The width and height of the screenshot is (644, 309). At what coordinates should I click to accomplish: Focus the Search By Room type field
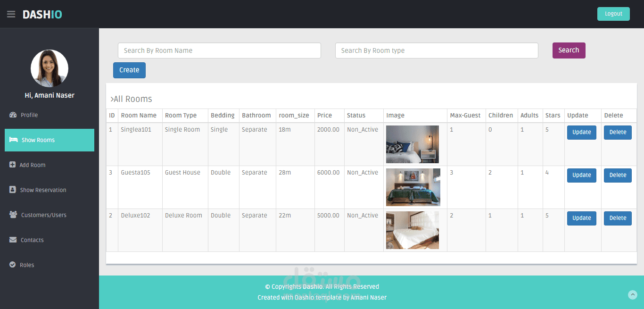tap(437, 50)
